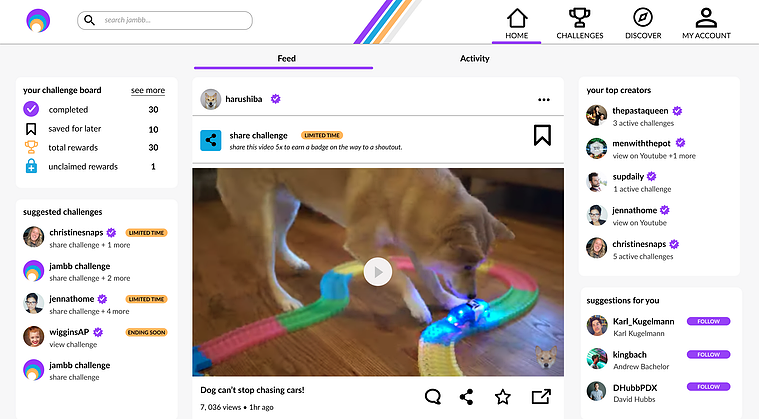This screenshot has height=419, width=759.
Task: Click the search jambb input field
Action: 165,20
